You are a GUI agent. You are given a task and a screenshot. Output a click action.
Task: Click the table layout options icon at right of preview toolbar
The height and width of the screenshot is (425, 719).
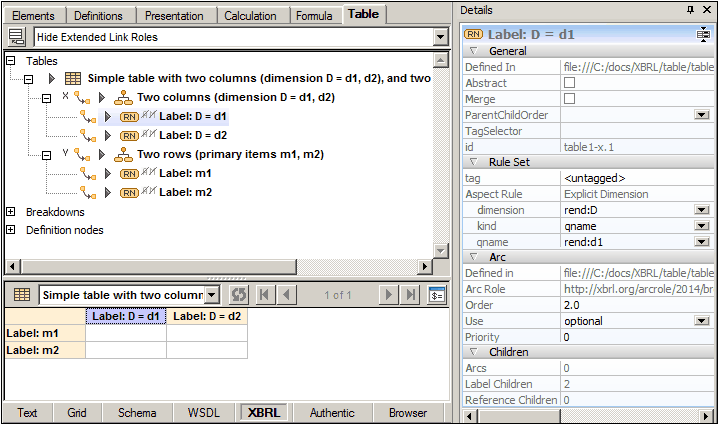coord(436,295)
